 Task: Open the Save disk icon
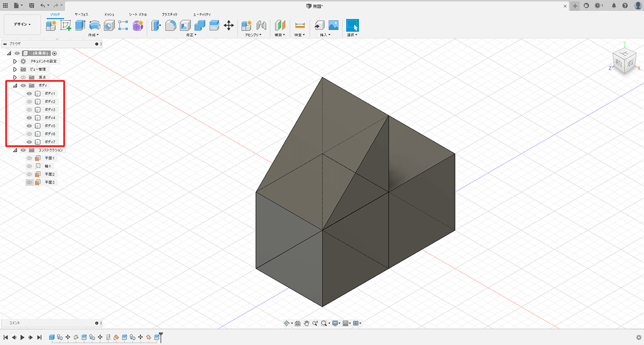32,5
